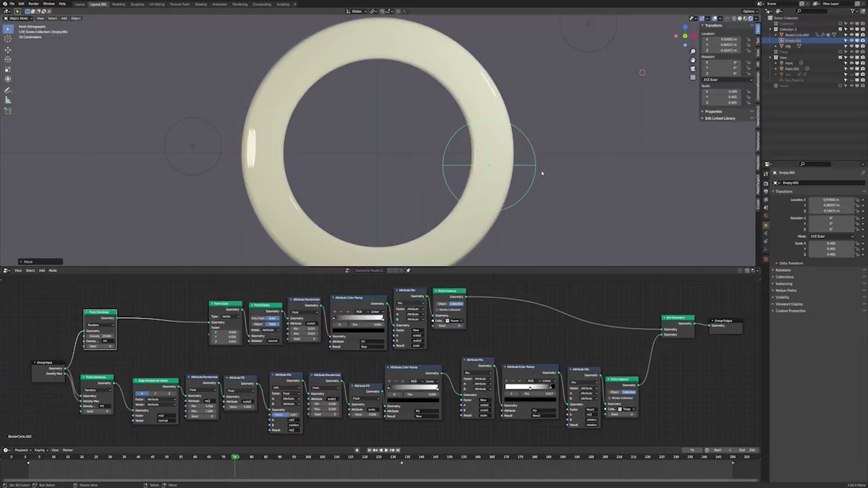The image size is (868, 488).
Task: Choose Euler in Point Rotate node
Action: [273, 318]
